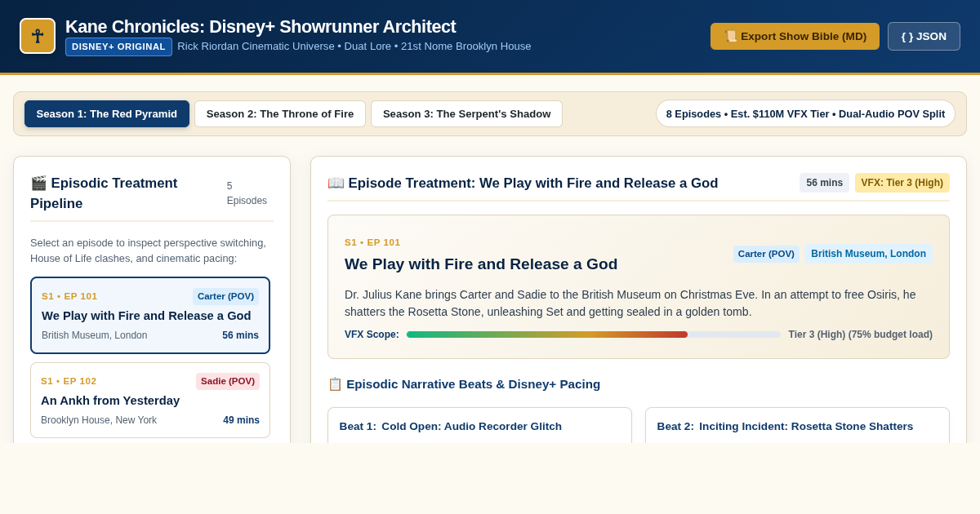This screenshot has height=514, width=980.
Task: Click the clapperboard icon beside Episodic Treatment Pipeline
Action: 38,183
